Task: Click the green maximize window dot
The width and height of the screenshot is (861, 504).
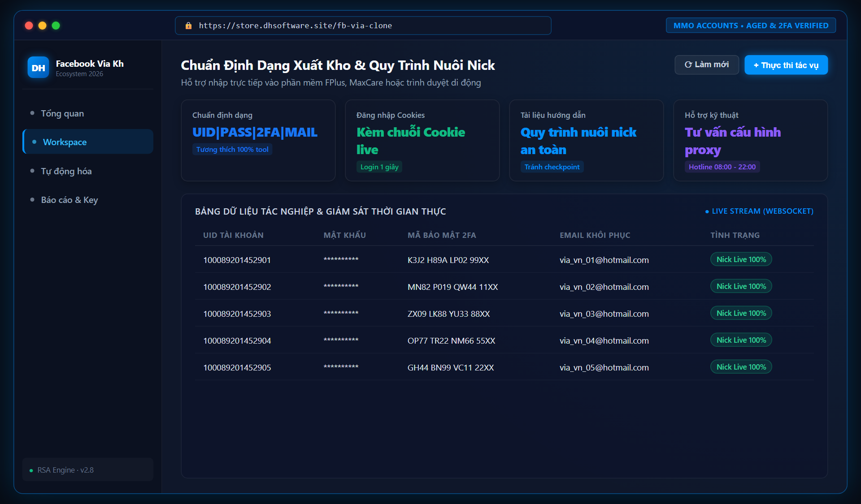Action: coord(56,26)
